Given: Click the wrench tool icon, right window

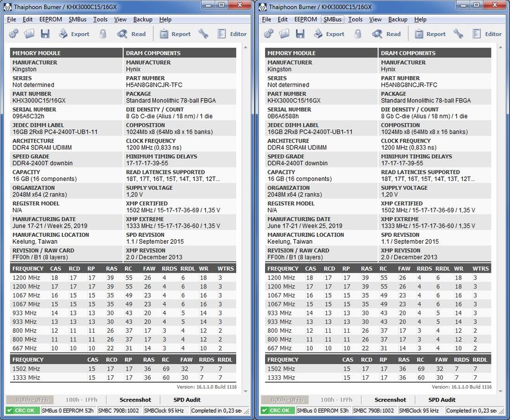Looking at the screenshot, I should (459, 34).
